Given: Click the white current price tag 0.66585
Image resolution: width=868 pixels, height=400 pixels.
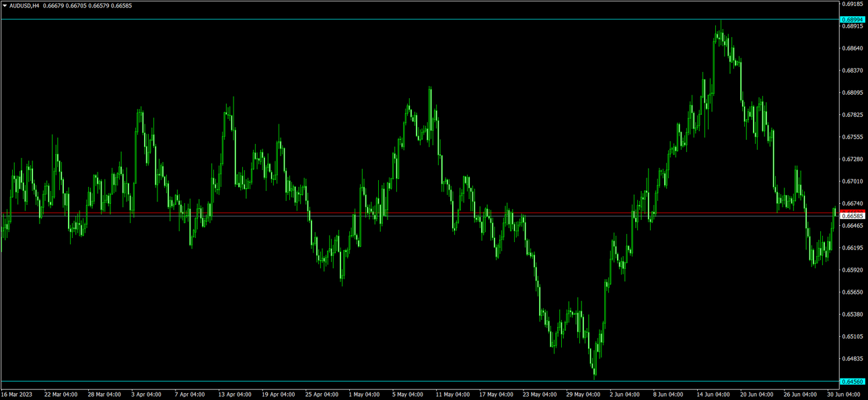Looking at the screenshot, I should (853, 216).
